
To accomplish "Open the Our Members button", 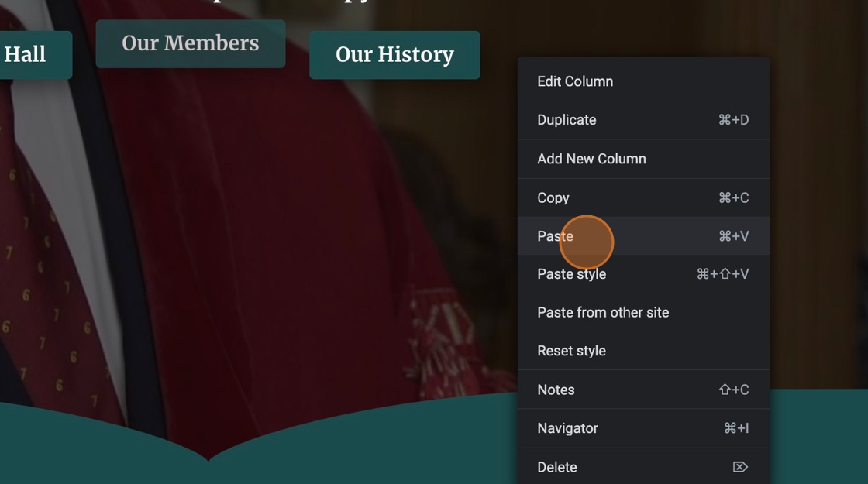I will (x=191, y=43).
